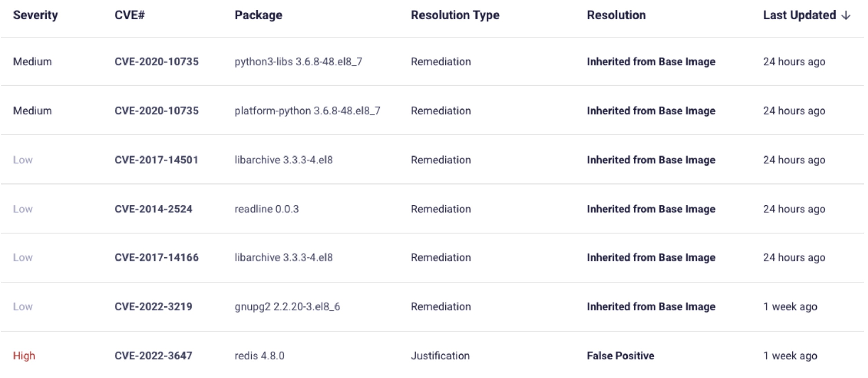Viewport: 868px width, 378px height.
Task: Open CVE-2017-14501 entry
Action: (157, 160)
